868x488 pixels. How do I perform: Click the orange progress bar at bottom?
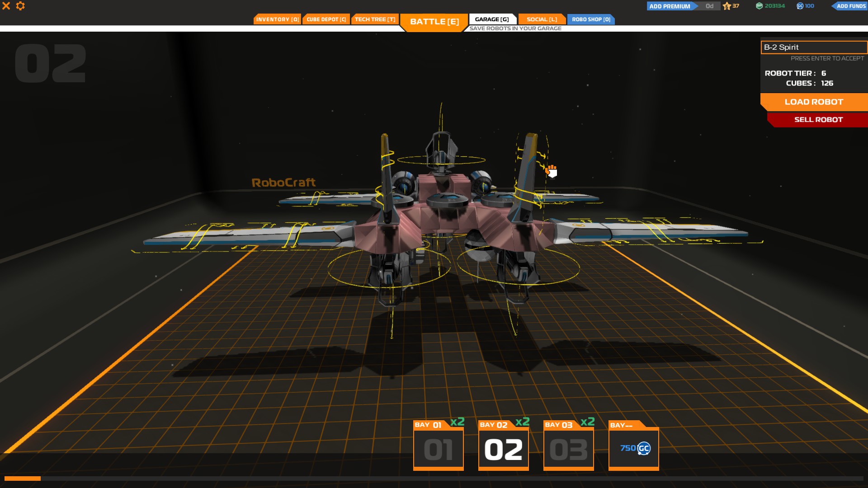[23, 479]
